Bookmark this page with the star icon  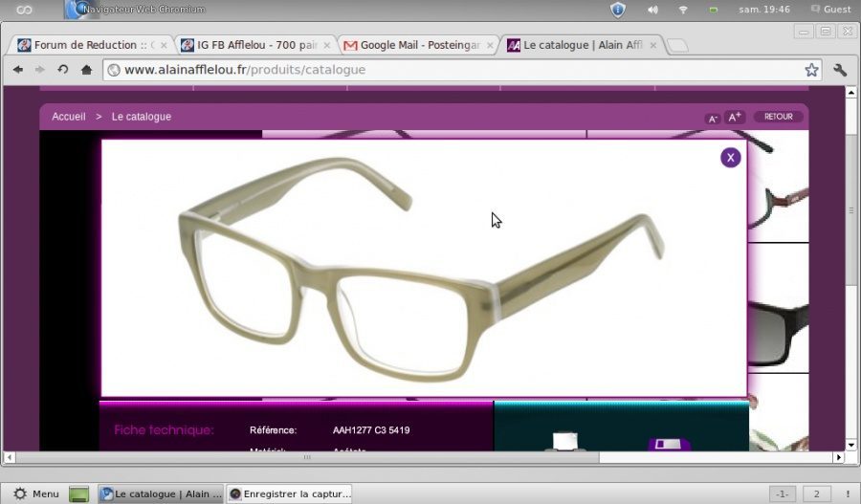pos(811,70)
